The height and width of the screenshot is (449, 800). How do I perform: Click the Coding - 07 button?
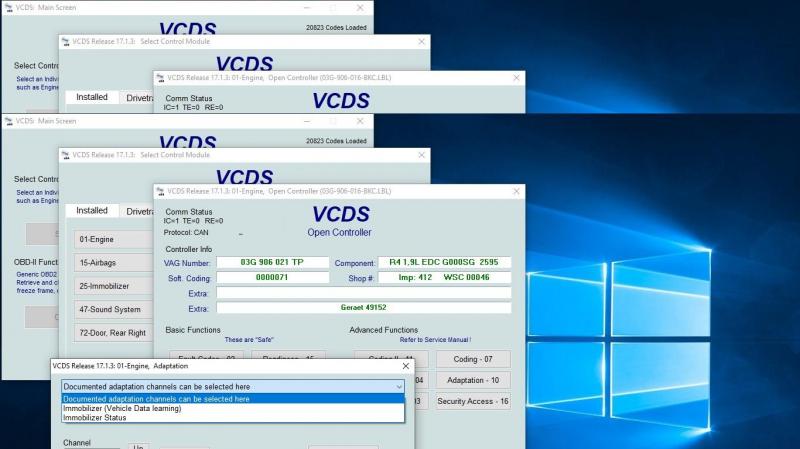tap(473, 359)
